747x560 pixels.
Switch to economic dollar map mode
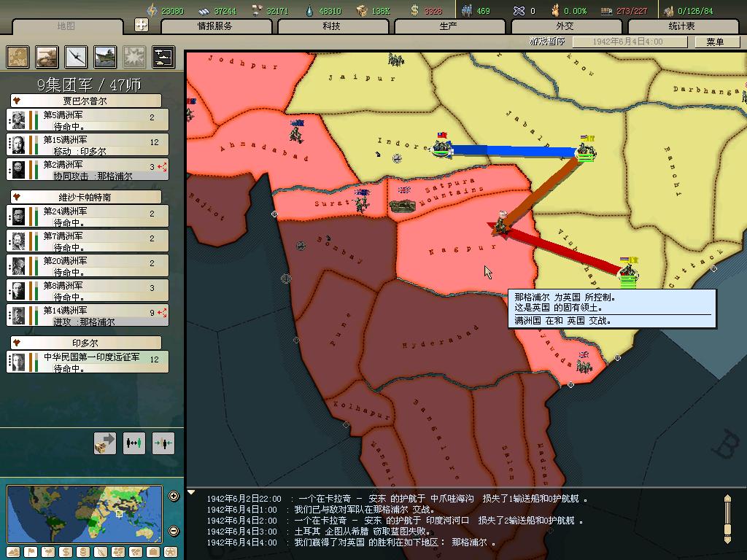coord(66,552)
